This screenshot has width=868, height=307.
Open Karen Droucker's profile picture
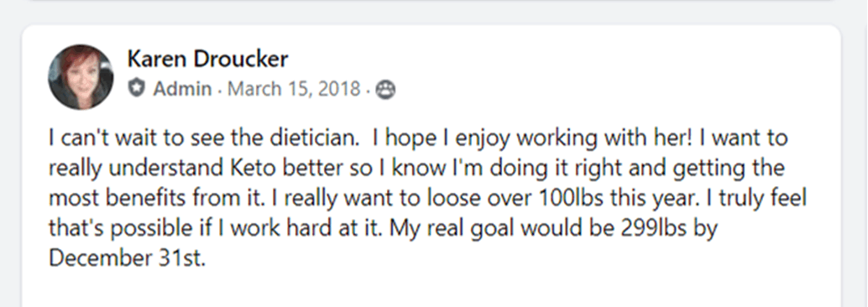pyautogui.click(x=81, y=77)
